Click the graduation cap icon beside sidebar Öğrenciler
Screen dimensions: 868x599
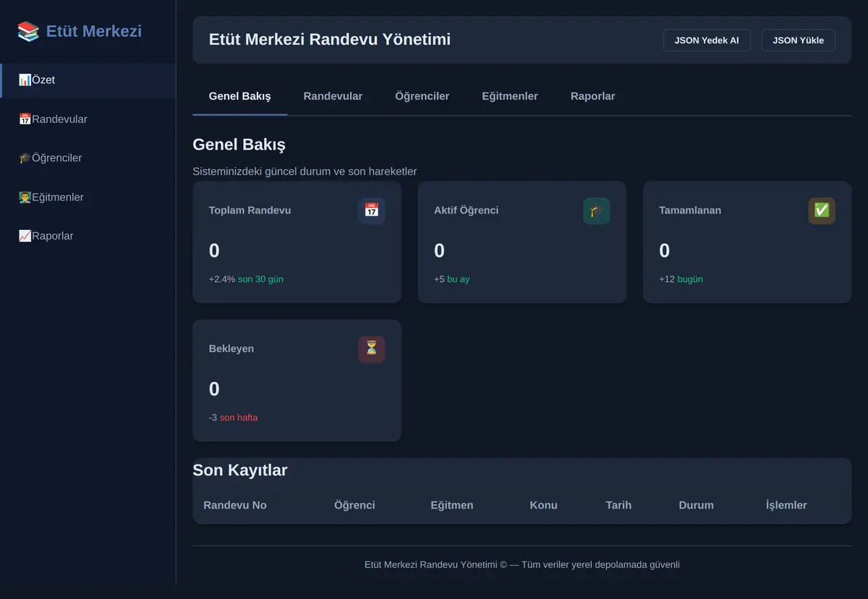25,158
